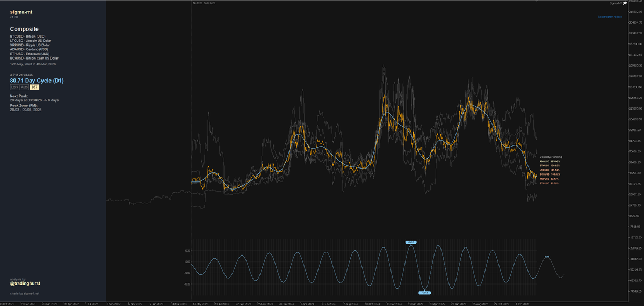Screen dimensions: 644x306
Task: Toggle the Auto button
Action: (25, 87)
